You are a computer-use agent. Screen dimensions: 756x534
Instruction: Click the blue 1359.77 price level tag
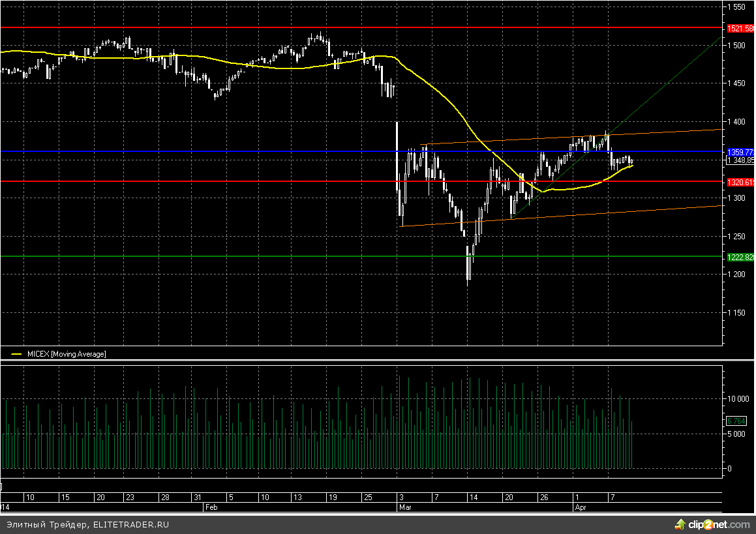tap(740, 153)
